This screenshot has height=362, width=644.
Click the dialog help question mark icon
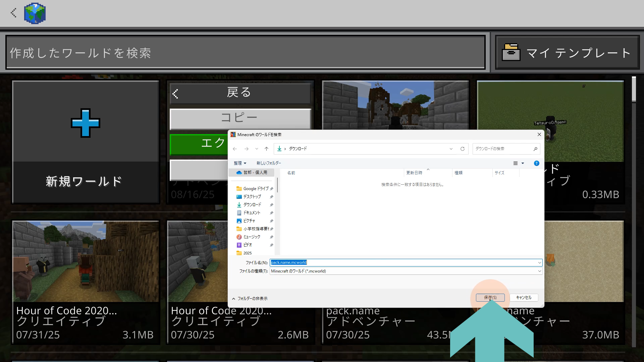[x=536, y=163]
